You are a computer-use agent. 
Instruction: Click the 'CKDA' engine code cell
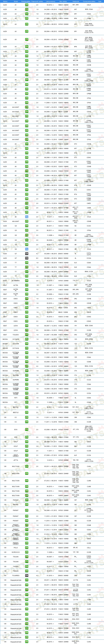pos(89,575)
